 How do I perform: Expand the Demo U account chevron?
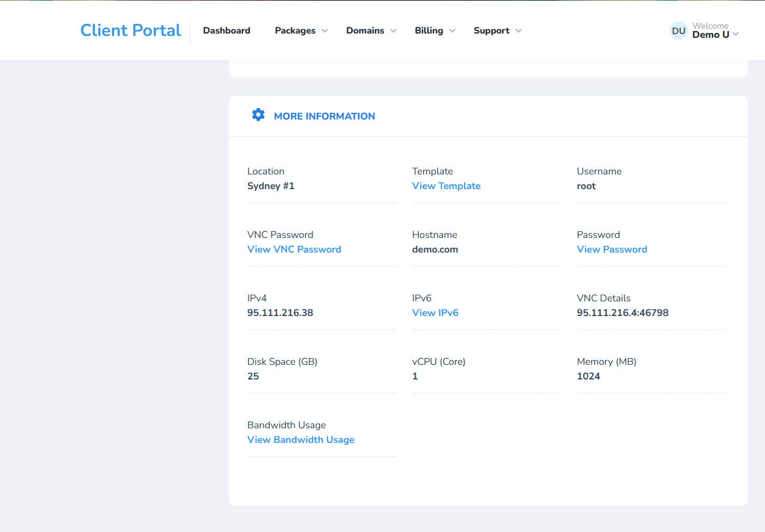pos(736,35)
